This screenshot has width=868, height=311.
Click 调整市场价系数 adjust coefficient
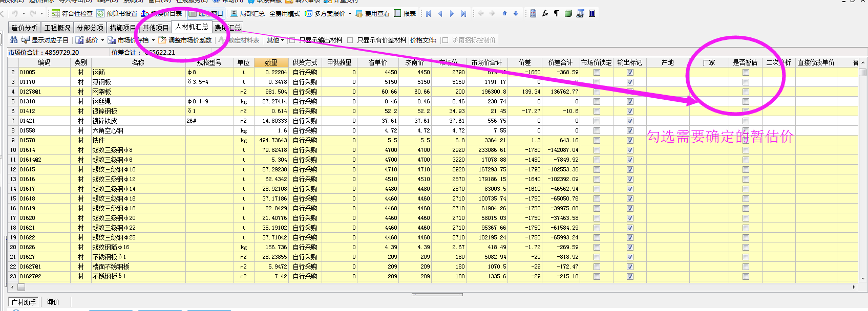click(x=185, y=40)
